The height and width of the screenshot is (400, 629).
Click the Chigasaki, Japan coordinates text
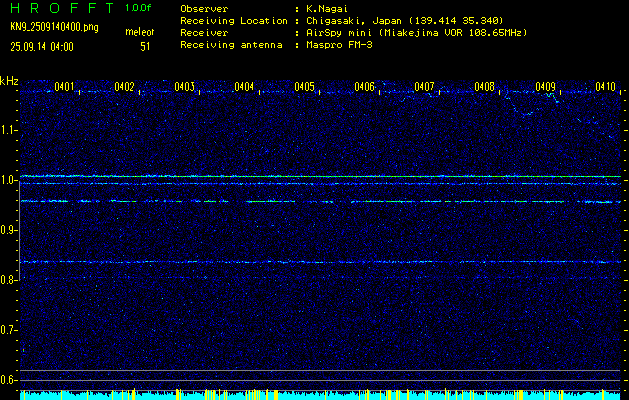point(405,20)
